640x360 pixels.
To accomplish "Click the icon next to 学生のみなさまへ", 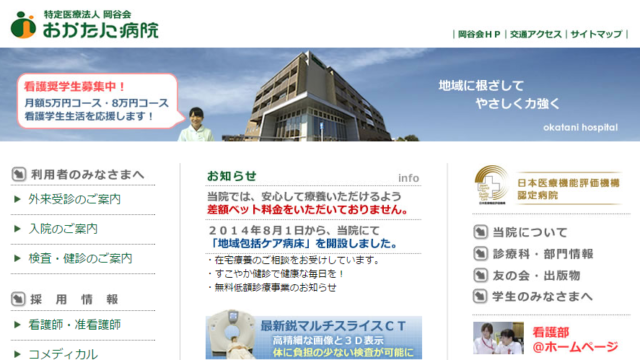I will point(480,297).
